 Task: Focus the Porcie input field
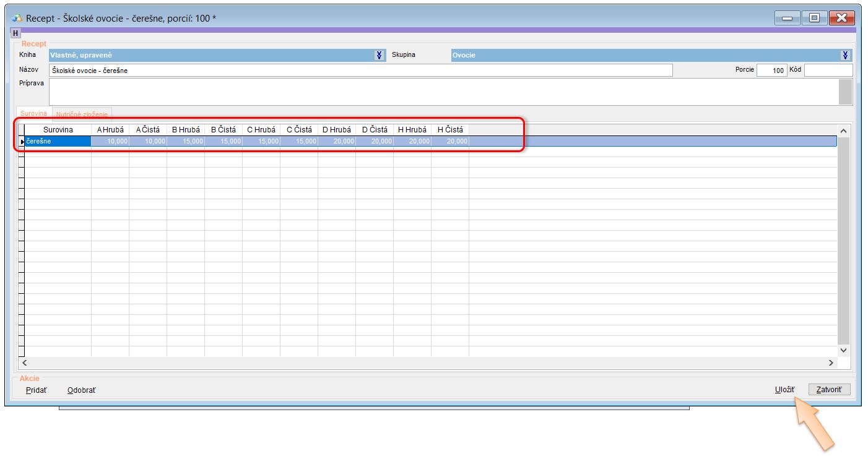click(771, 71)
